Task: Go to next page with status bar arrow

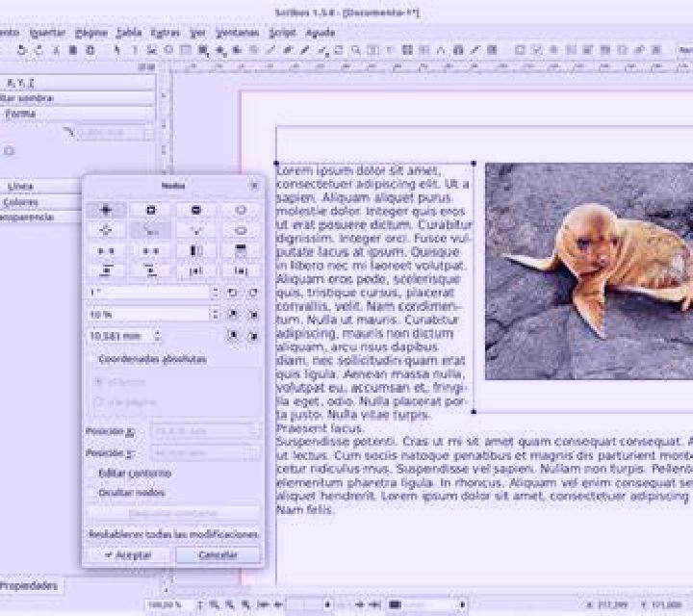Action: 359,604
